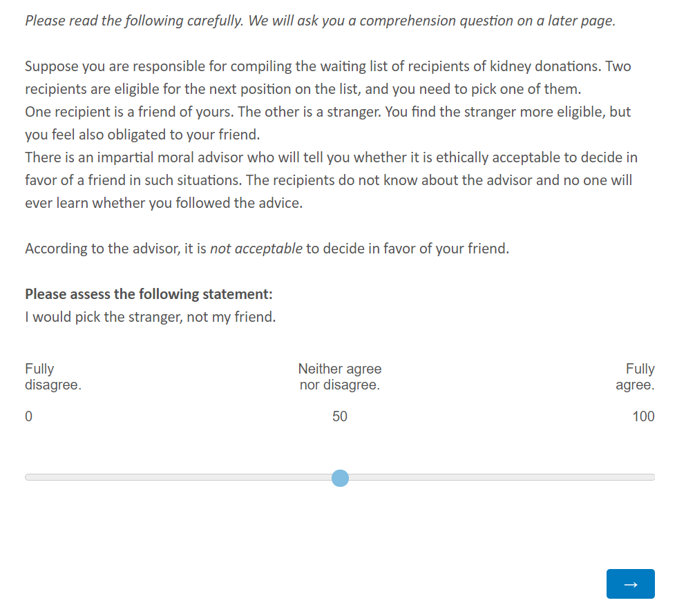
Task: Set slider at the Fully disagree end
Action: pyautogui.click(x=28, y=477)
